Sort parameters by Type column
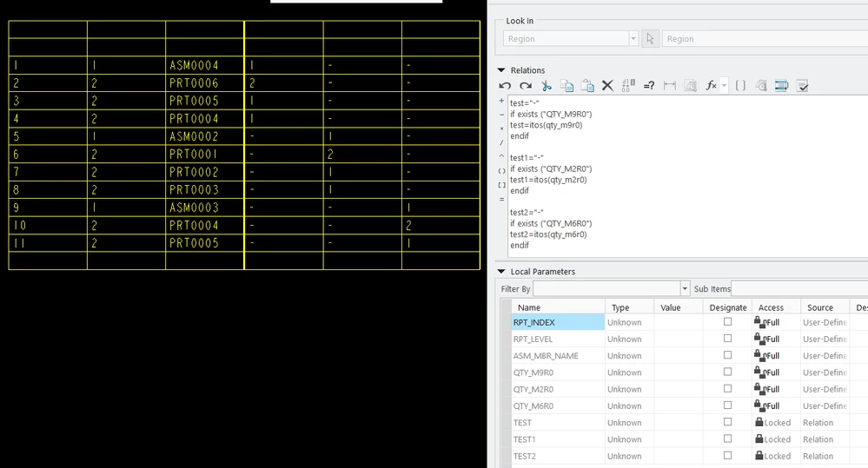Image resolution: width=868 pixels, height=468 pixels. click(629, 307)
